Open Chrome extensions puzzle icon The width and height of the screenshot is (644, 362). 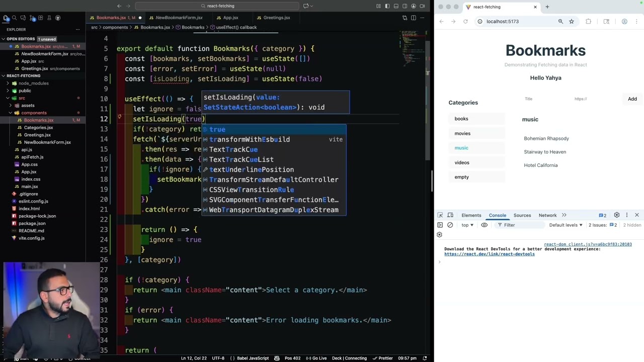pyautogui.click(x=589, y=22)
